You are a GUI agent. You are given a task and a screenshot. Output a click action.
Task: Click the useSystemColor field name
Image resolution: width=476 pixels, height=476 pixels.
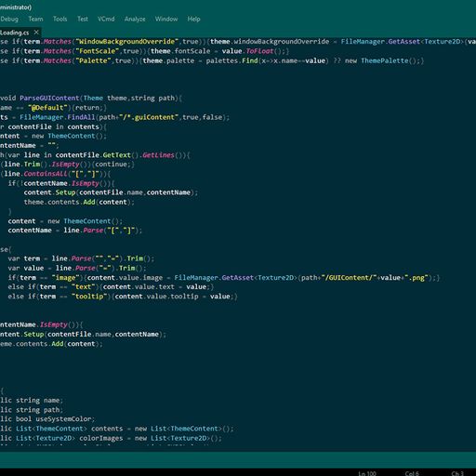click(x=63, y=419)
